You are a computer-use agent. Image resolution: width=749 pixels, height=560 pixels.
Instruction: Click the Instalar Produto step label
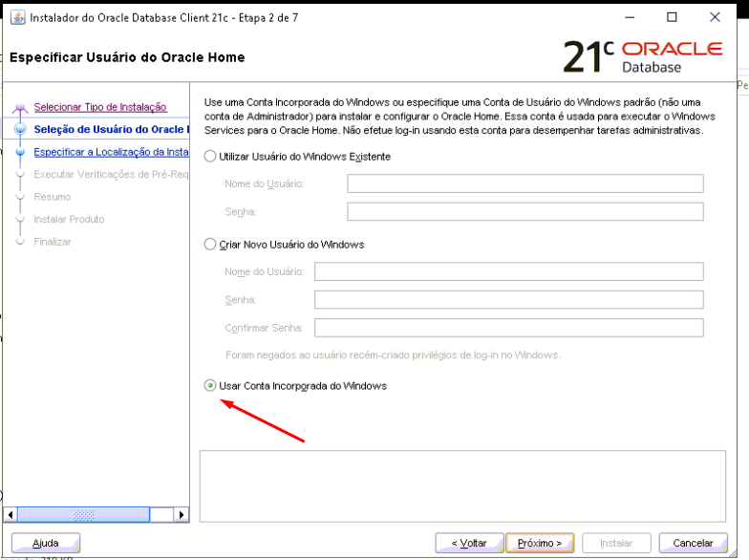(69, 220)
